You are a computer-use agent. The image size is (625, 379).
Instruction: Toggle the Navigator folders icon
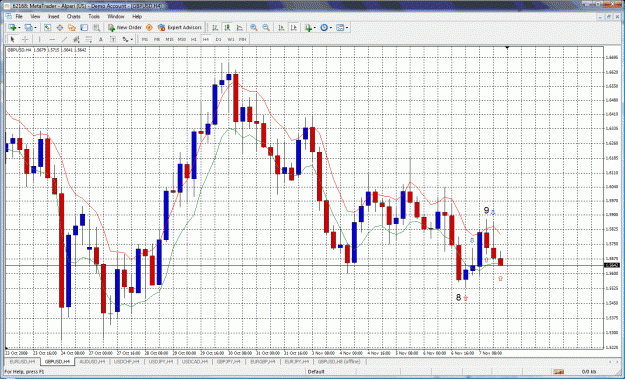pyautogui.click(x=72, y=27)
